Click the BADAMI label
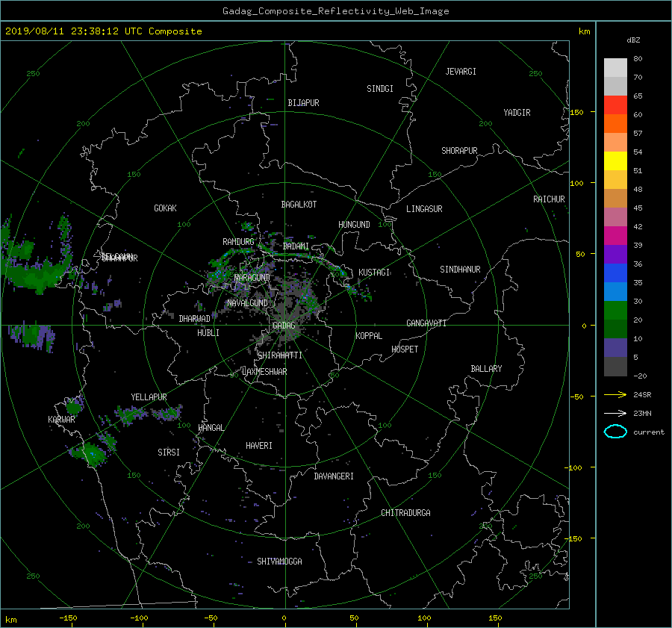The height and width of the screenshot is (628, 672). tap(296, 246)
